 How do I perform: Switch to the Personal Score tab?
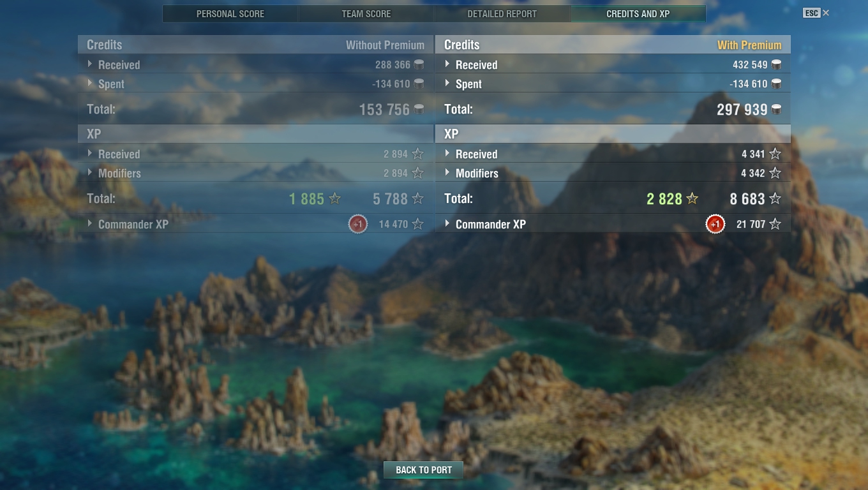(x=230, y=13)
